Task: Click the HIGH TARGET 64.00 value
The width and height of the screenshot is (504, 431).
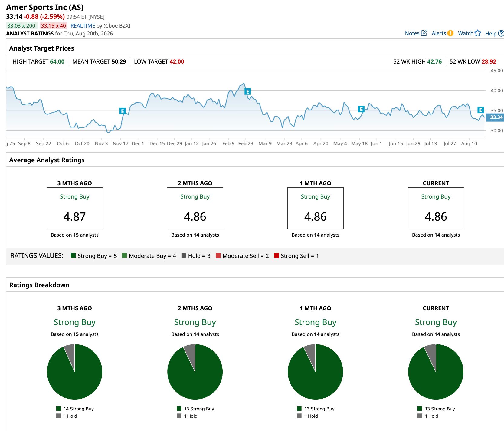Action: [57, 61]
